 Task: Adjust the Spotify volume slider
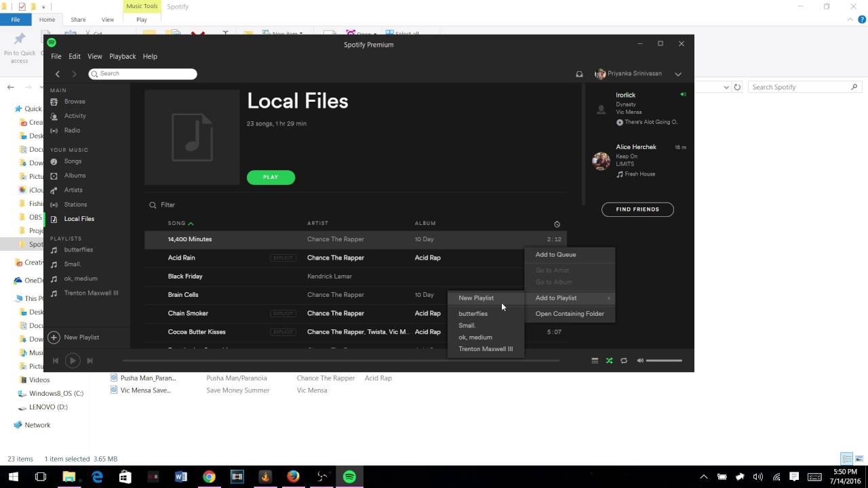[x=664, y=361]
